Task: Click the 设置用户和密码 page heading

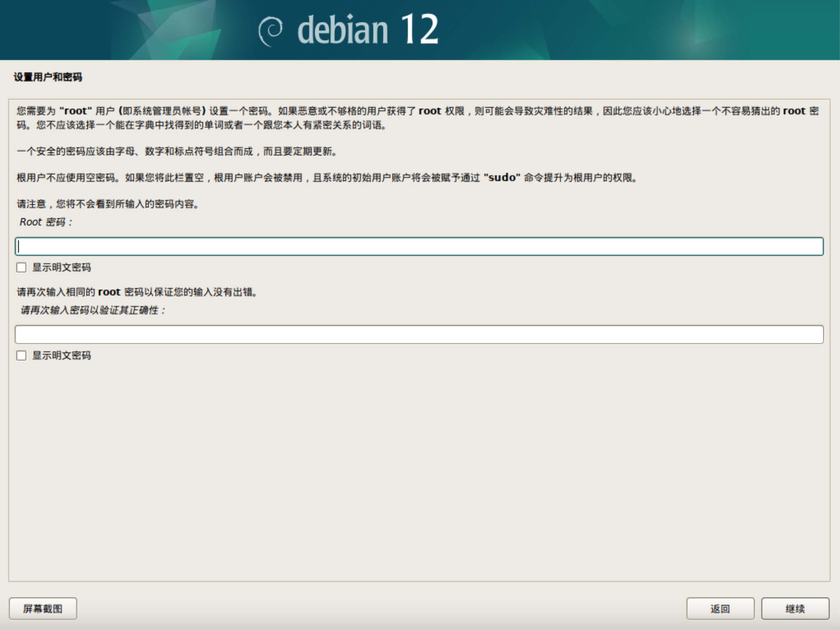Action: click(x=48, y=77)
